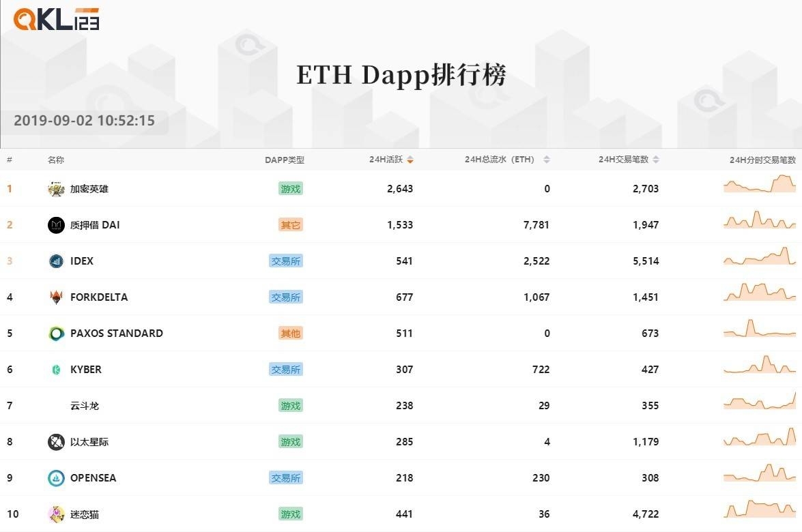Select the 4,722 transaction count

point(646,514)
